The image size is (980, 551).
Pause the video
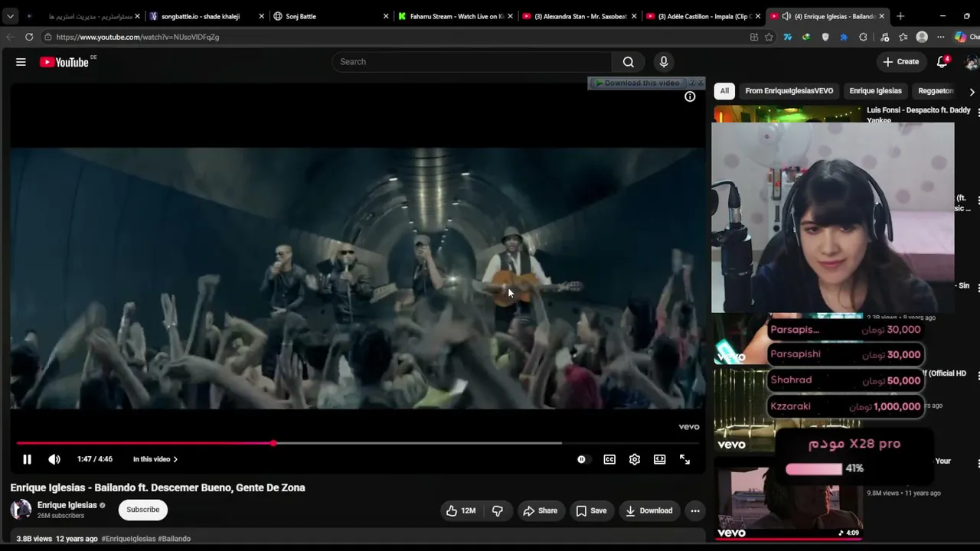point(27,459)
